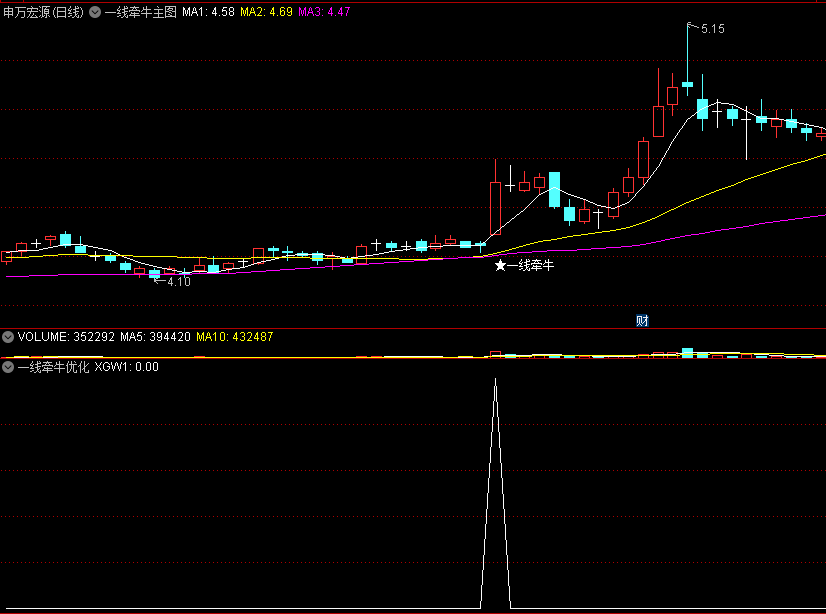Open the main chart indicator dropdown arrow
Image resolution: width=826 pixels, height=614 pixels.
pos(95,12)
